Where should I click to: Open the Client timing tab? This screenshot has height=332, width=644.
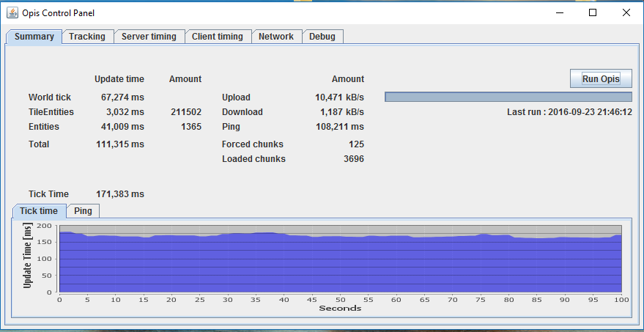pyautogui.click(x=218, y=37)
